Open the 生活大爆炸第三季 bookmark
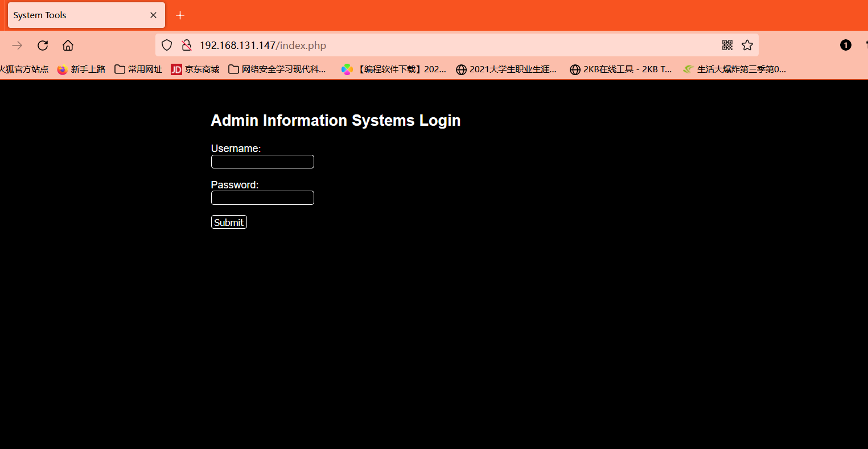This screenshot has width=868, height=449. [x=735, y=69]
